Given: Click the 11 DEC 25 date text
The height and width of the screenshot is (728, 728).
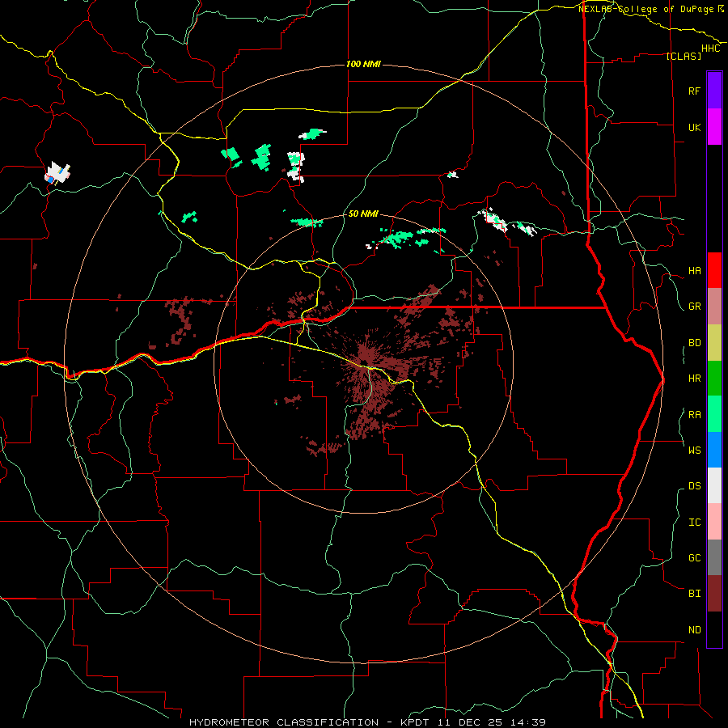Looking at the screenshot, I should pyautogui.click(x=469, y=722).
